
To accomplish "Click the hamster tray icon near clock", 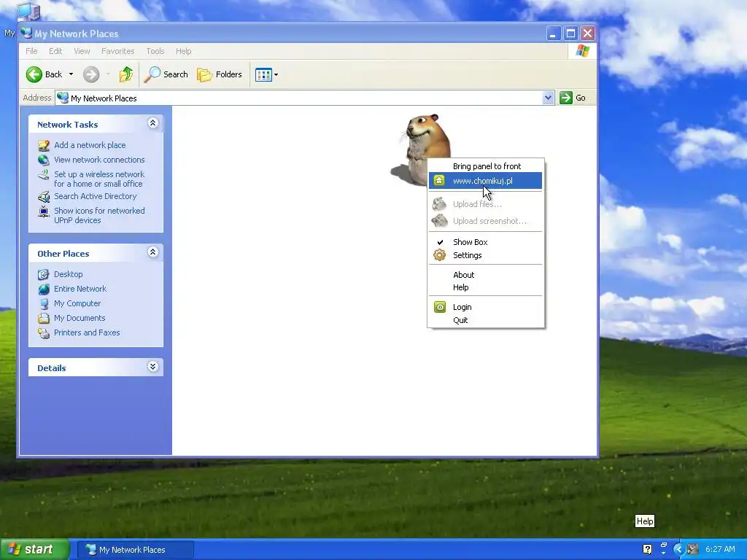I will pos(693,549).
